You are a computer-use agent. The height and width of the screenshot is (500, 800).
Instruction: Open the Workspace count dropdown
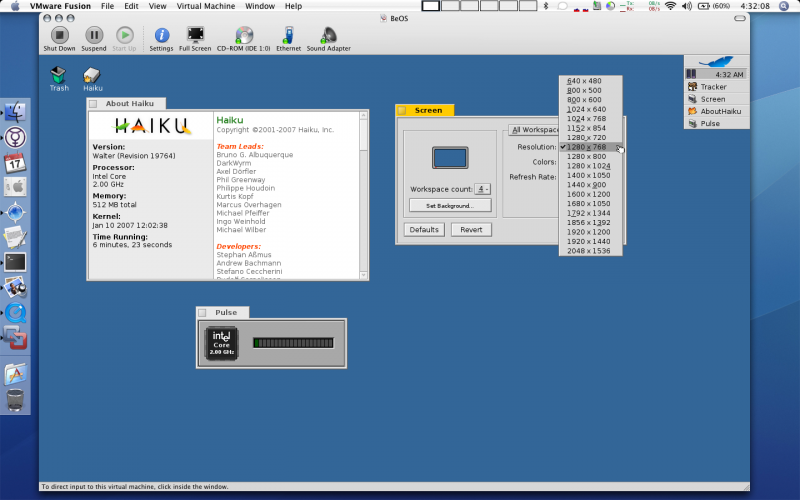click(482, 189)
